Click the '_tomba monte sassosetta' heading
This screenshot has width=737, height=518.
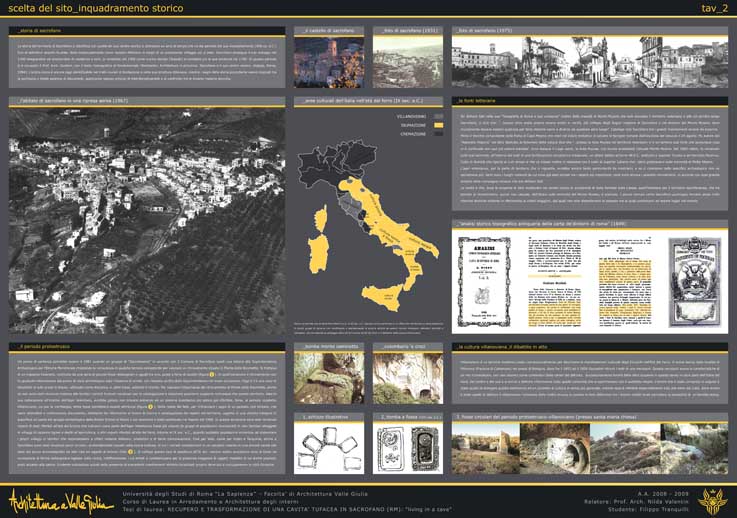(x=330, y=346)
